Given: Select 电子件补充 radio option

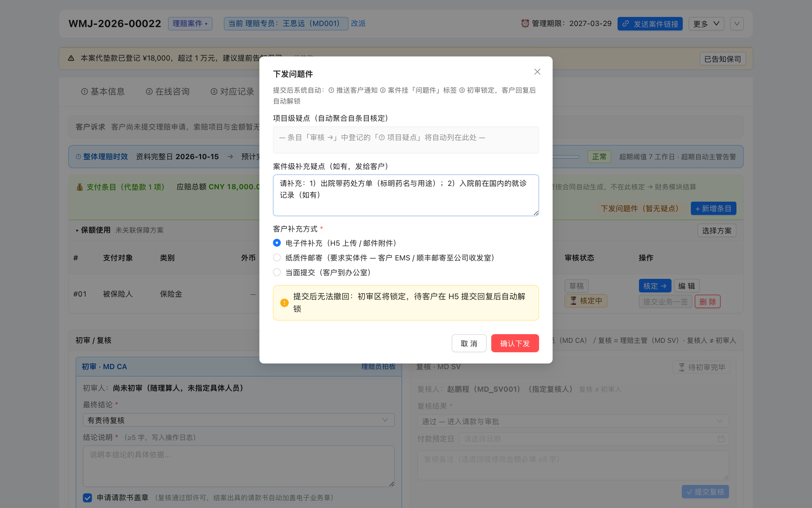Looking at the screenshot, I should click(277, 243).
